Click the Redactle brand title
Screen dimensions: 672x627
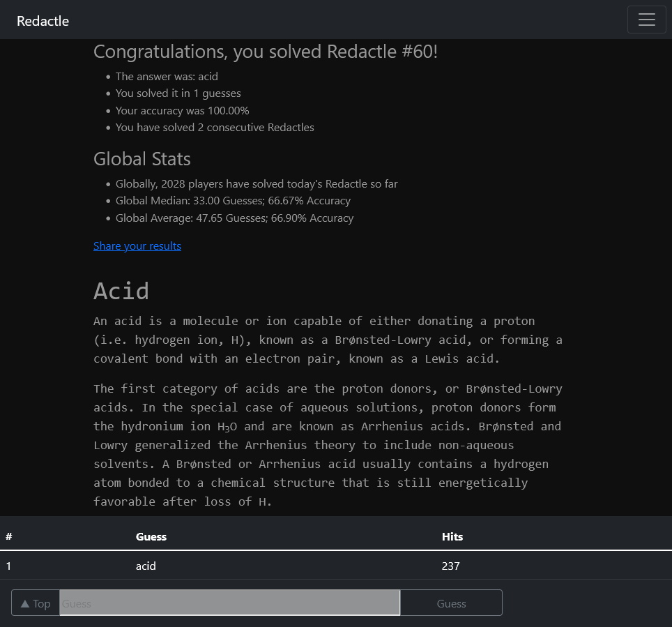click(43, 21)
